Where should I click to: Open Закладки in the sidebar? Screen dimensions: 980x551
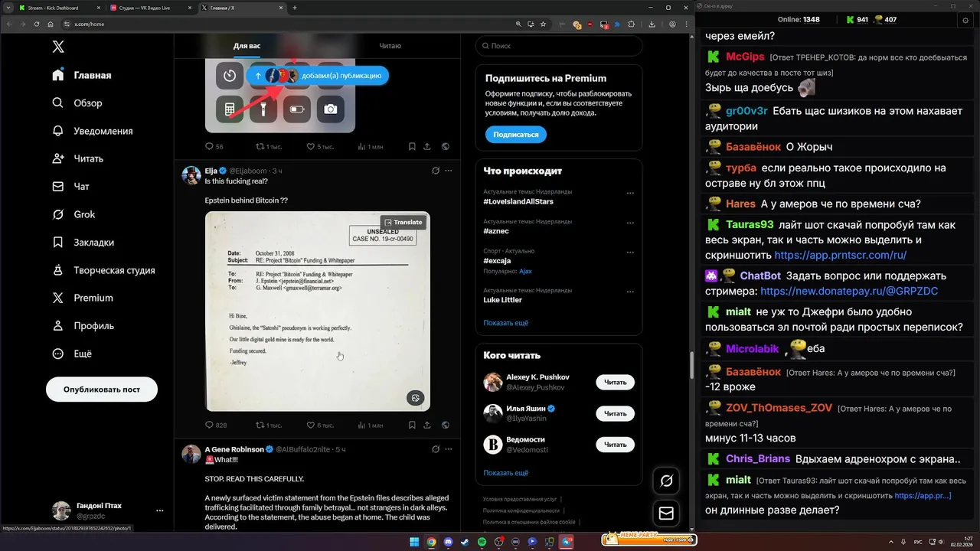tap(83, 242)
